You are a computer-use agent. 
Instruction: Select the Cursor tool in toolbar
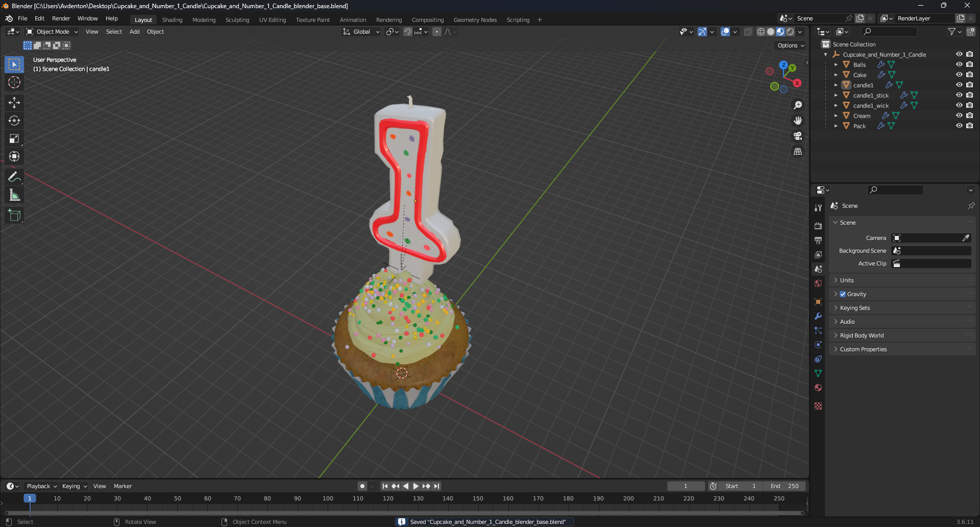pyautogui.click(x=14, y=82)
